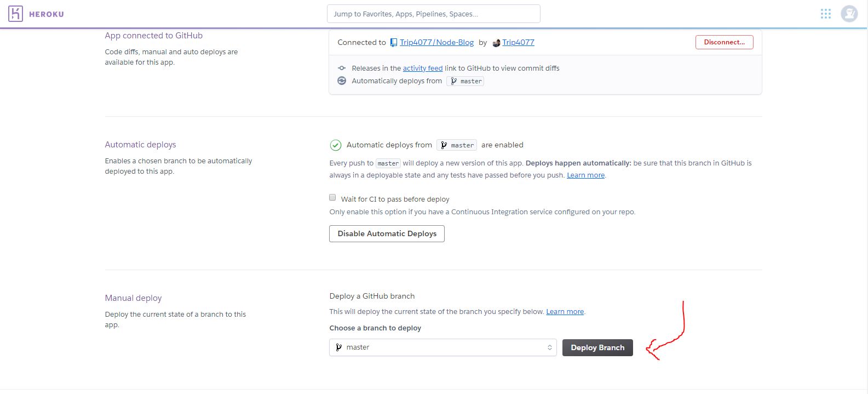Enable Wait for CI to pass checkbox
Screen dimensions: 868x394
(332, 197)
